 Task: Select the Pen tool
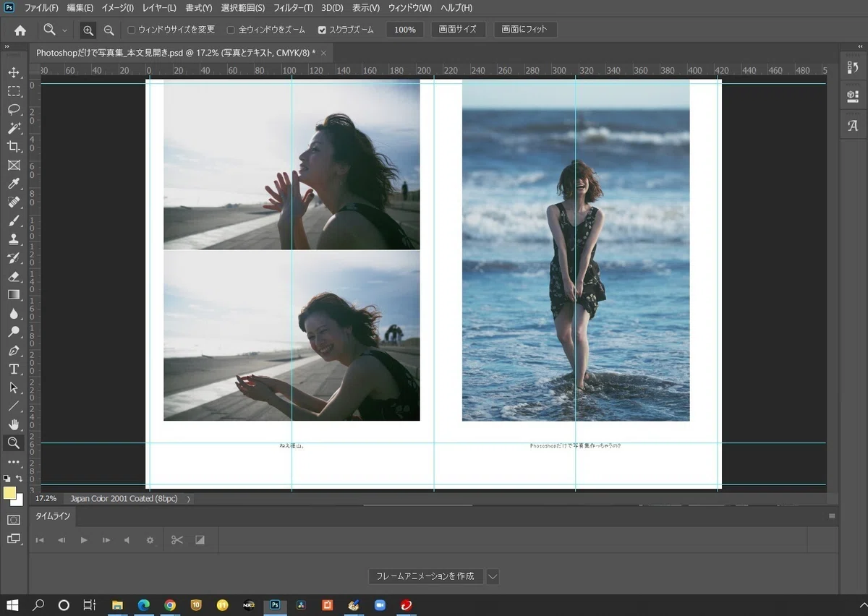coord(14,351)
